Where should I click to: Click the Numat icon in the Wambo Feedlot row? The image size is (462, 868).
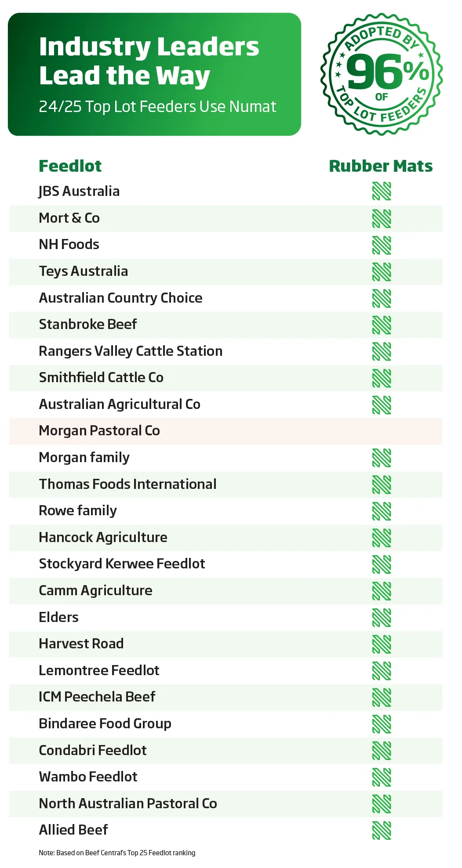click(x=382, y=777)
